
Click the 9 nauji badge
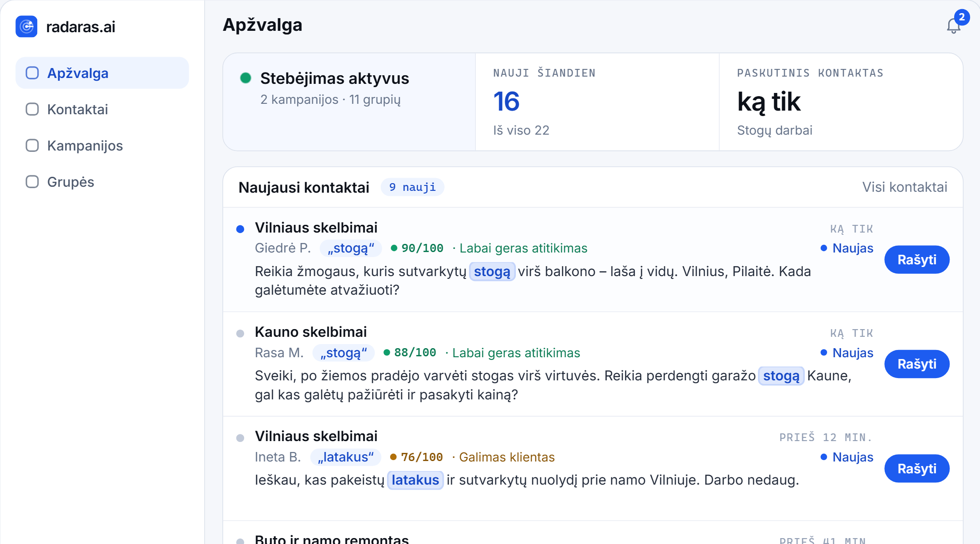pos(412,187)
